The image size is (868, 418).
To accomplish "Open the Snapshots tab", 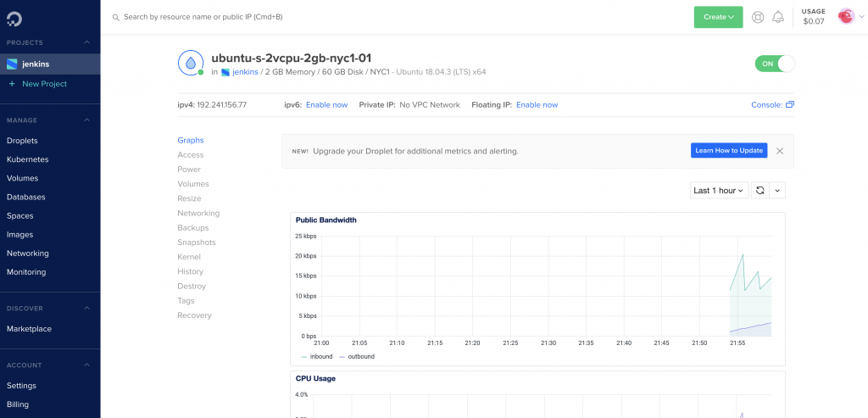I will (x=197, y=242).
